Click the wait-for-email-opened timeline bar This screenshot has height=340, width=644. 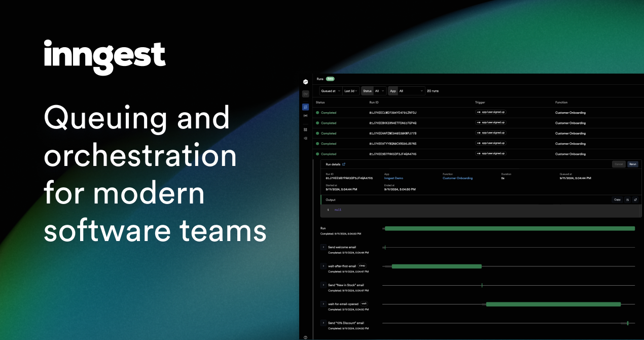tap(553, 304)
